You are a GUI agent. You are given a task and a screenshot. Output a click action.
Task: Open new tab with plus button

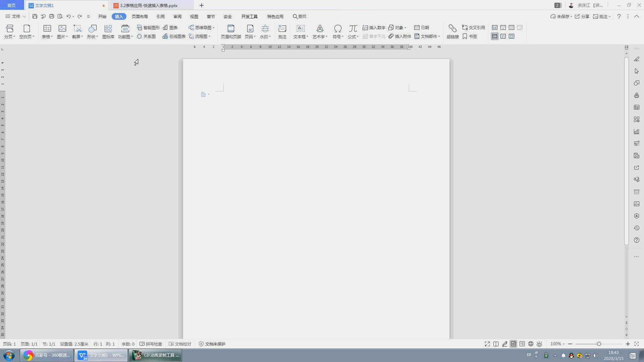tap(202, 5)
